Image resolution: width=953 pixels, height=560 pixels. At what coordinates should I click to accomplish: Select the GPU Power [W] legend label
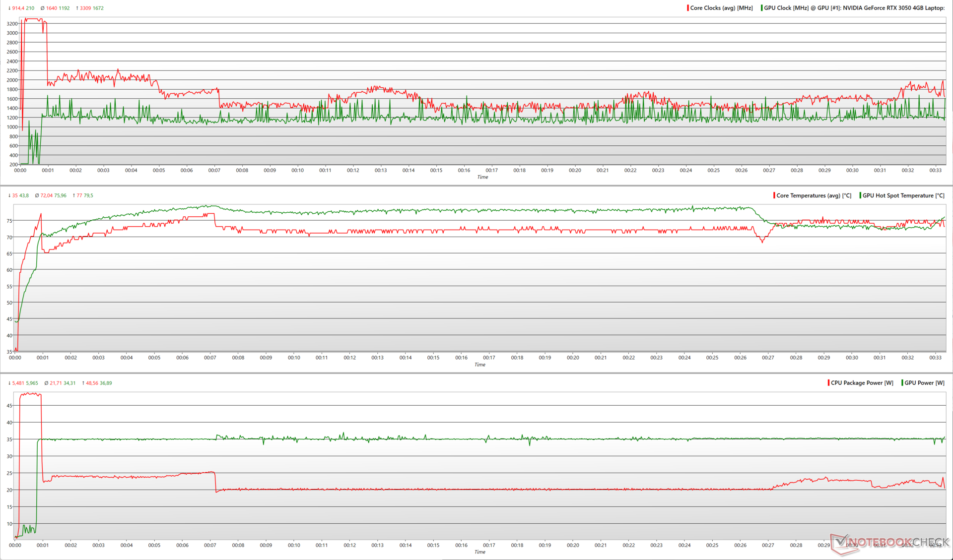pos(924,383)
